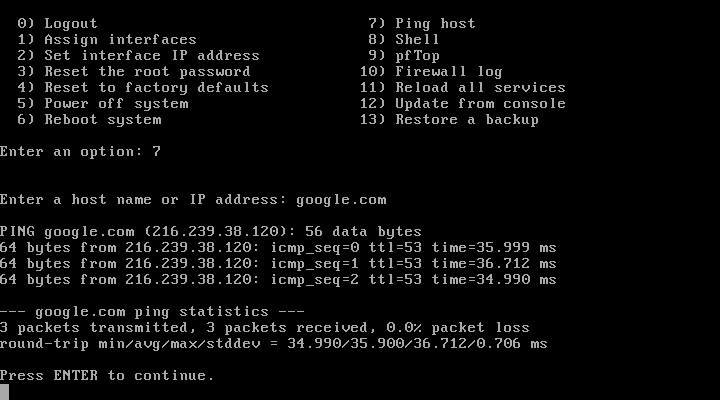Click the Power off system option
720x400 pixels.
click(115, 103)
